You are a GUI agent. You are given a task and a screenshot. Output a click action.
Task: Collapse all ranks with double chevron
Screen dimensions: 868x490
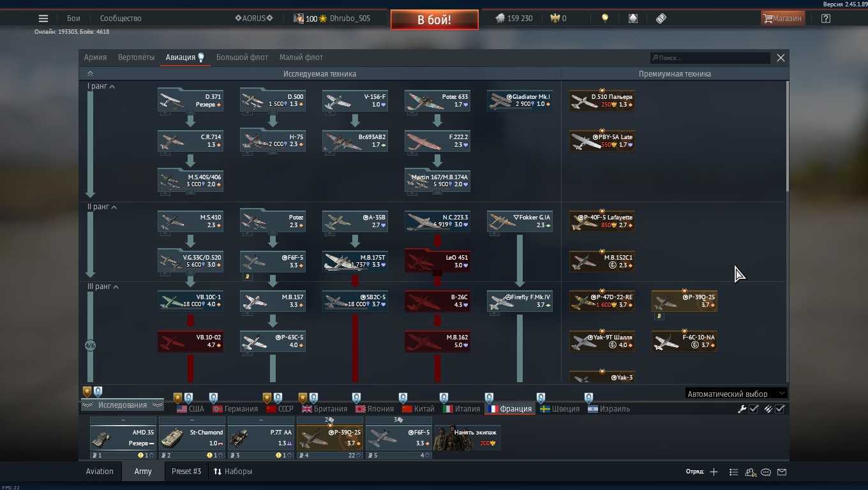pos(90,73)
